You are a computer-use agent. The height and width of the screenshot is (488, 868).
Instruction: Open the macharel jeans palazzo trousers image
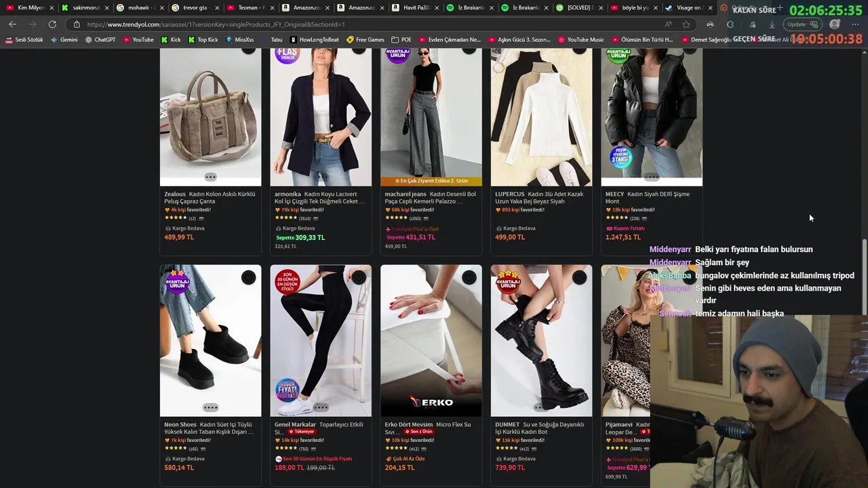click(x=431, y=112)
